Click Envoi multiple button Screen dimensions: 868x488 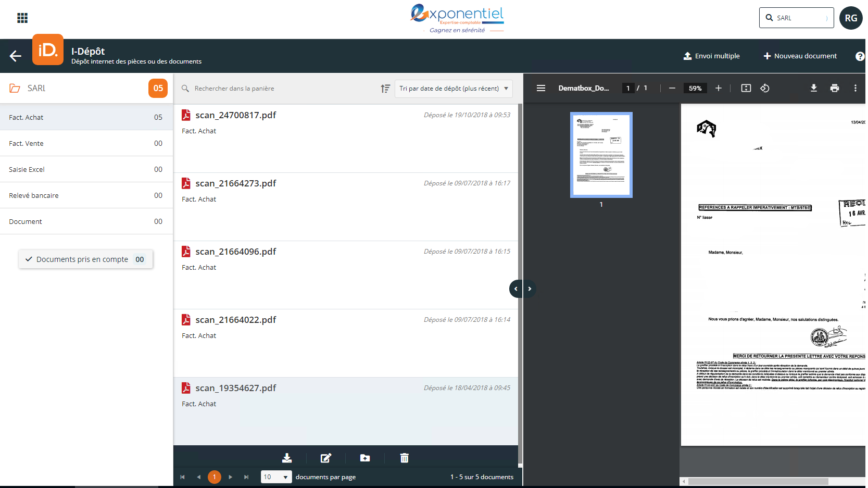(x=711, y=56)
